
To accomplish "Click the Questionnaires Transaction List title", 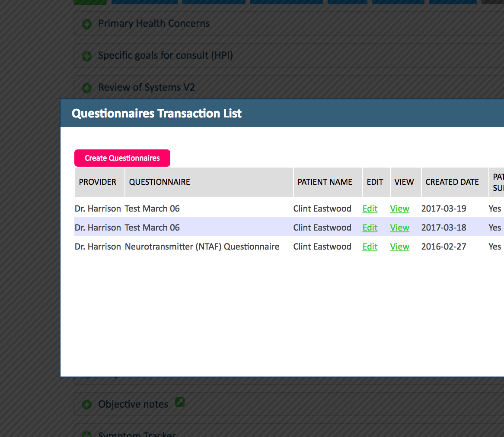I will point(156,113).
